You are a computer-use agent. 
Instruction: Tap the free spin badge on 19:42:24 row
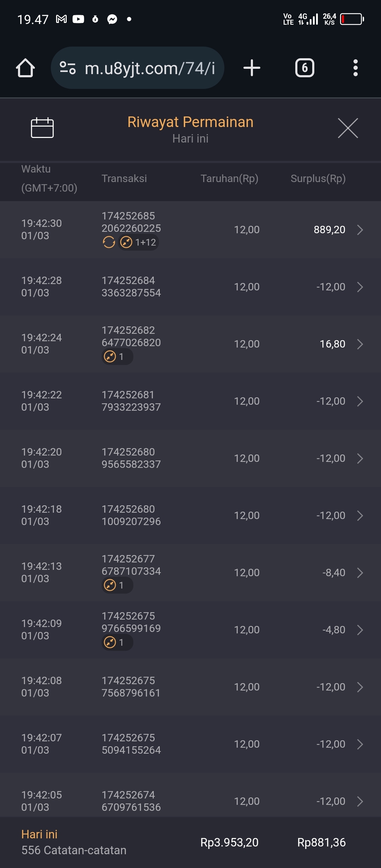(117, 357)
